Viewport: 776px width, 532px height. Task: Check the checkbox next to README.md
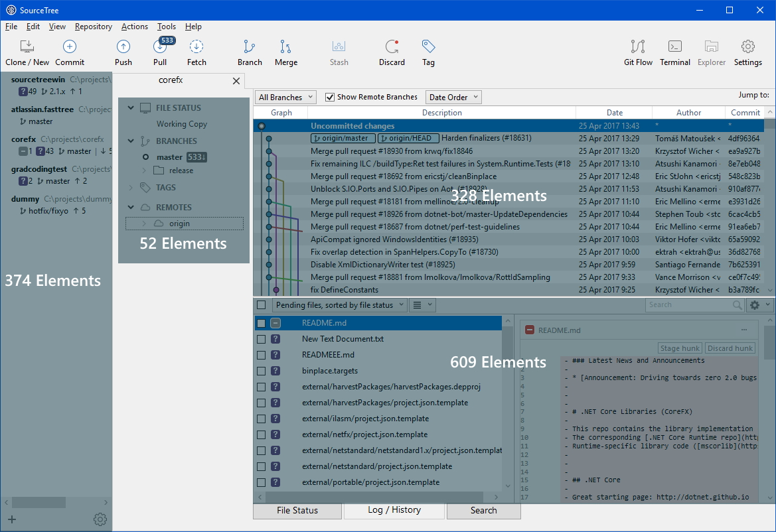coord(260,322)
